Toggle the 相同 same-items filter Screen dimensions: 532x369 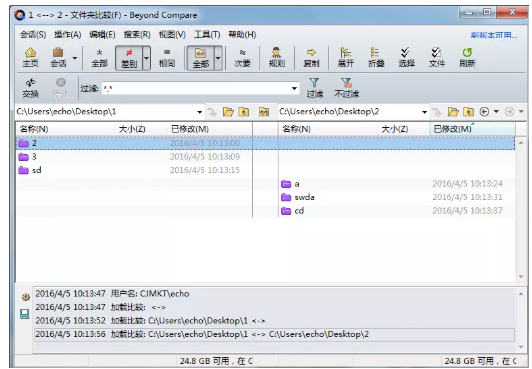167,58
